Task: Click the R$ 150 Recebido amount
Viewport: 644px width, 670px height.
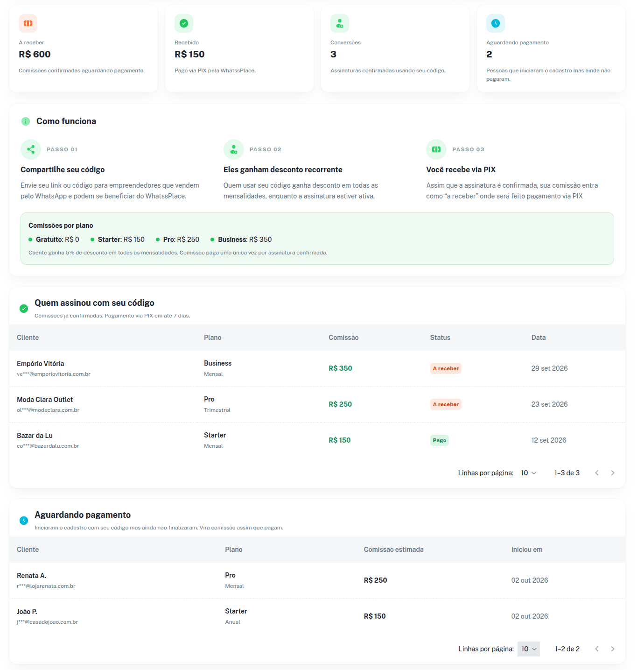Action: (x=189, y=54)
